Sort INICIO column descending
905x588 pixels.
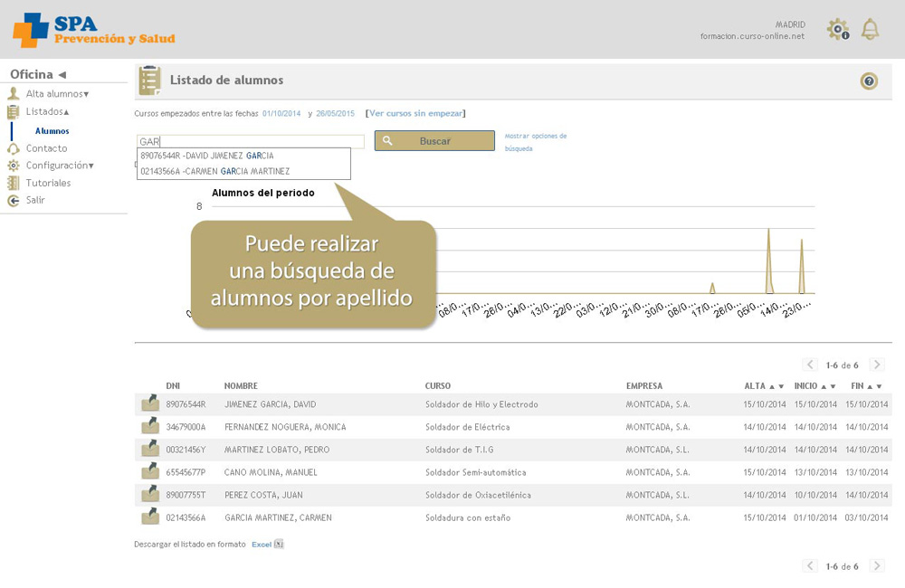tap(833, 386)
